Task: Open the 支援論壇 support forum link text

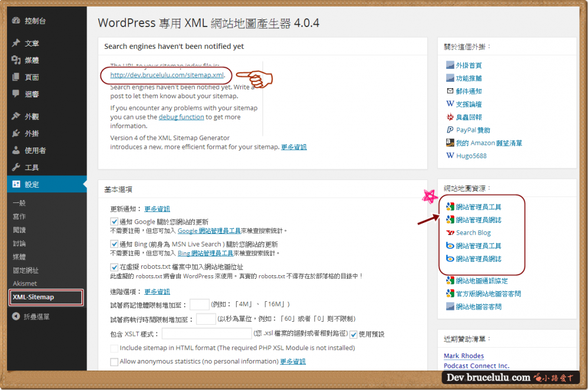Action: click(x=469, y=104)
